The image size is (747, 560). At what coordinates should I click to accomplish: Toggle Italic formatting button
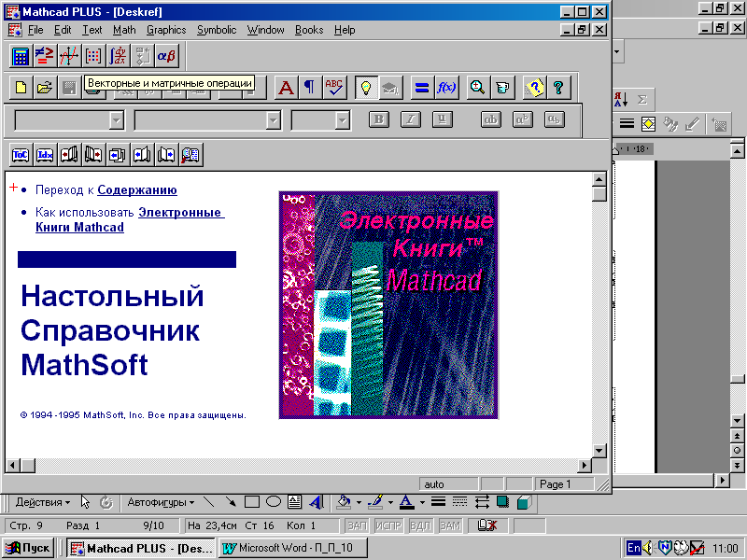pos(411,119)
